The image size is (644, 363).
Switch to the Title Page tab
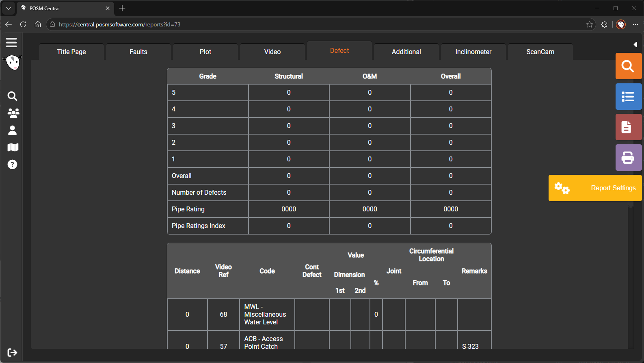click(71, 52)
